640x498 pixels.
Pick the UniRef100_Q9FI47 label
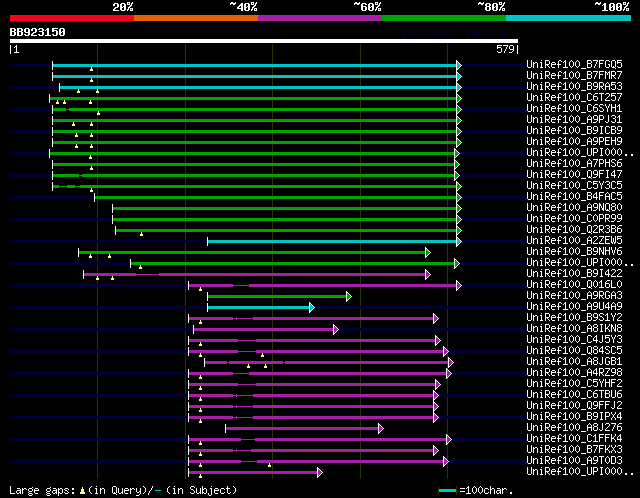pyautogui.click(x=574, y=175)
